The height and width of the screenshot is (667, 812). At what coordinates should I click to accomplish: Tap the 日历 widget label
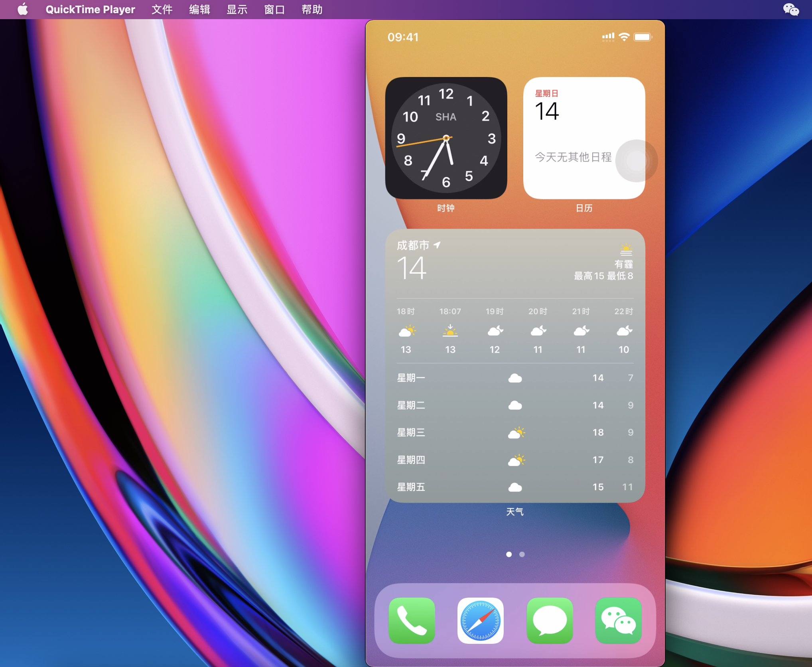tap(584, 208)
